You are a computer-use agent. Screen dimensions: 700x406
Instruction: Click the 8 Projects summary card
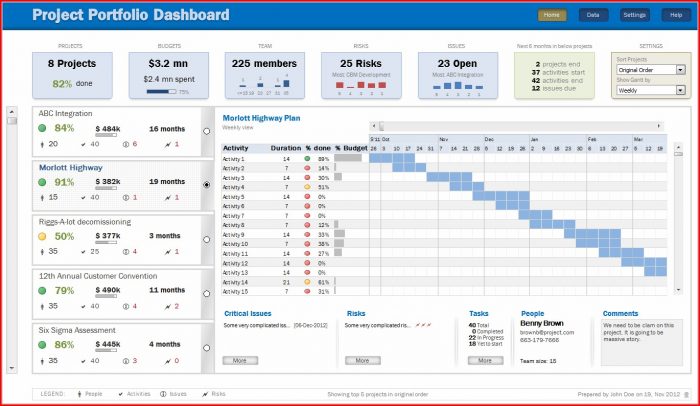tap(72, 75)
